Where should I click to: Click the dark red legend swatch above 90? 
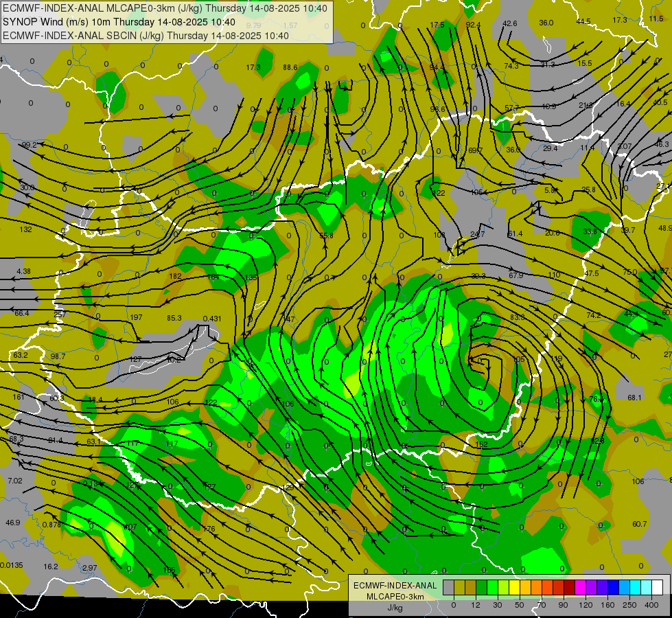point(569,587)
